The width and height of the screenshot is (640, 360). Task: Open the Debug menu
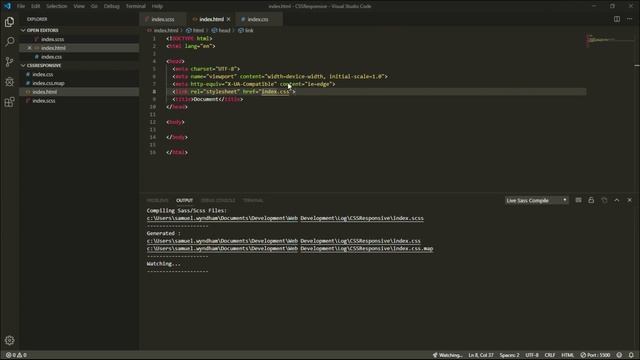(x=111, y=6)
